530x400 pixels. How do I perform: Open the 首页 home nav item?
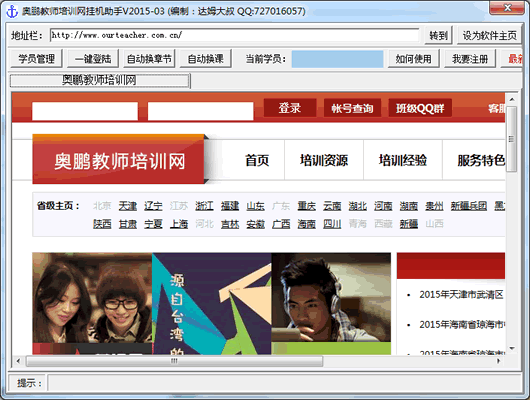(x=257, y=160)
